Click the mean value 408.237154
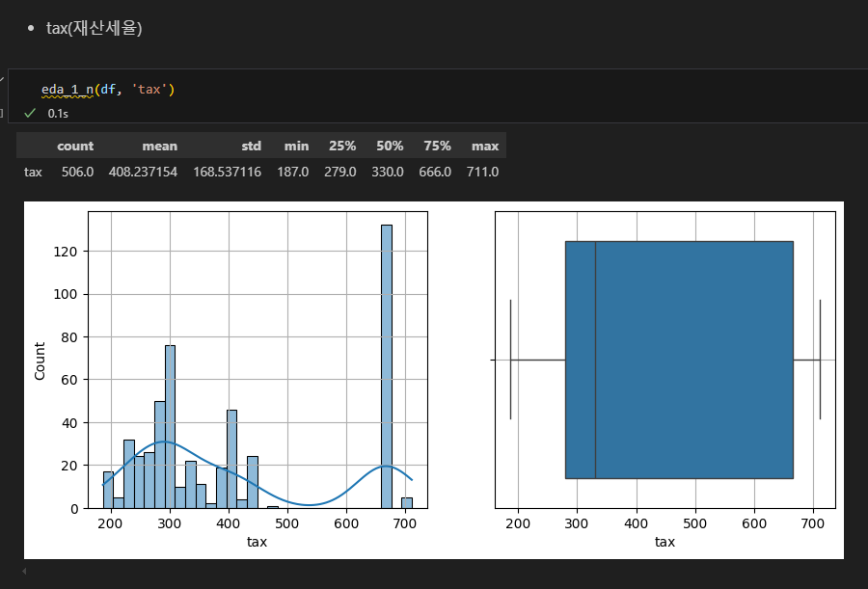 pos(143,172)
